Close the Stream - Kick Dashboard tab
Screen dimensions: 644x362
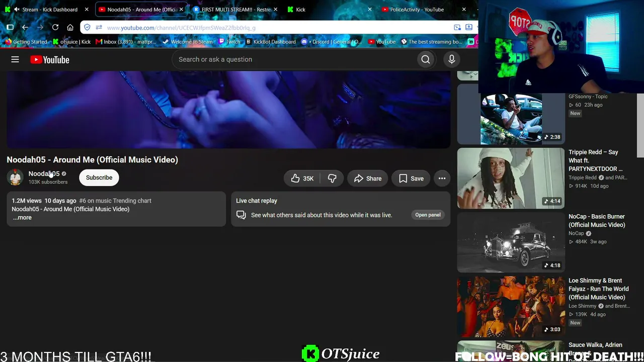[87, 10]
